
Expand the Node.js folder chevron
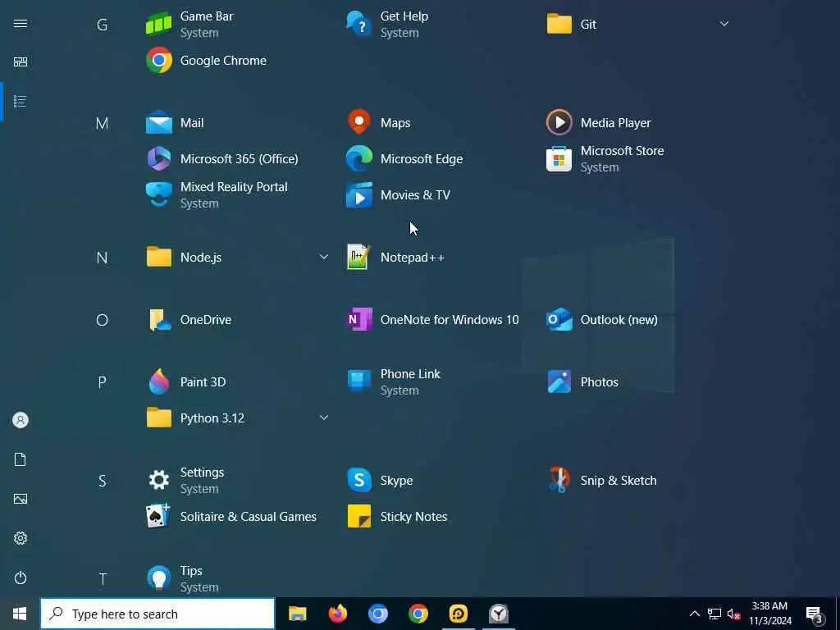tap(323, 257)
